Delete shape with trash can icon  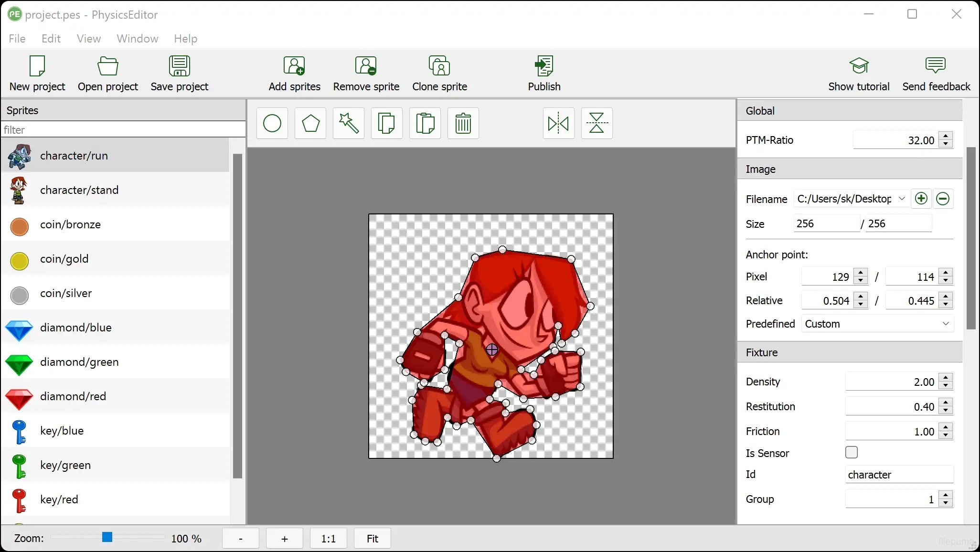click(x=463, y=124)
